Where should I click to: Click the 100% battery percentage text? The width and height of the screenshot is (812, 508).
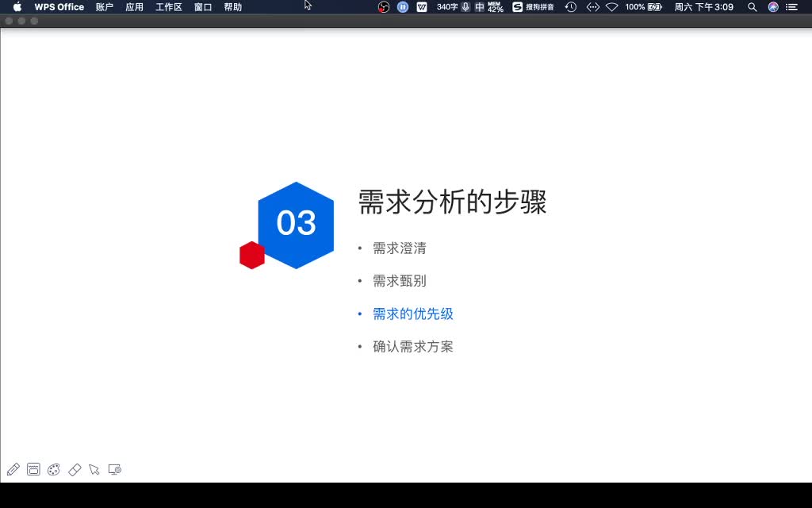(x=635, y=6)
